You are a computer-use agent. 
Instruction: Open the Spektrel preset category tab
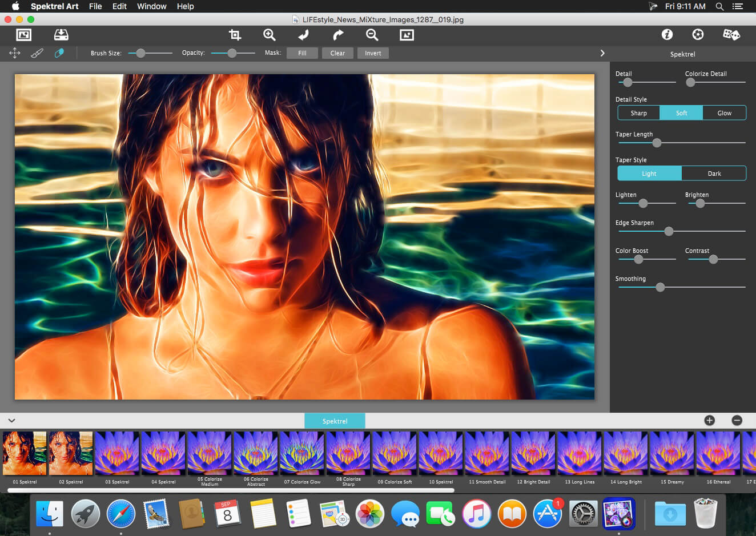(x=335, y=421)
